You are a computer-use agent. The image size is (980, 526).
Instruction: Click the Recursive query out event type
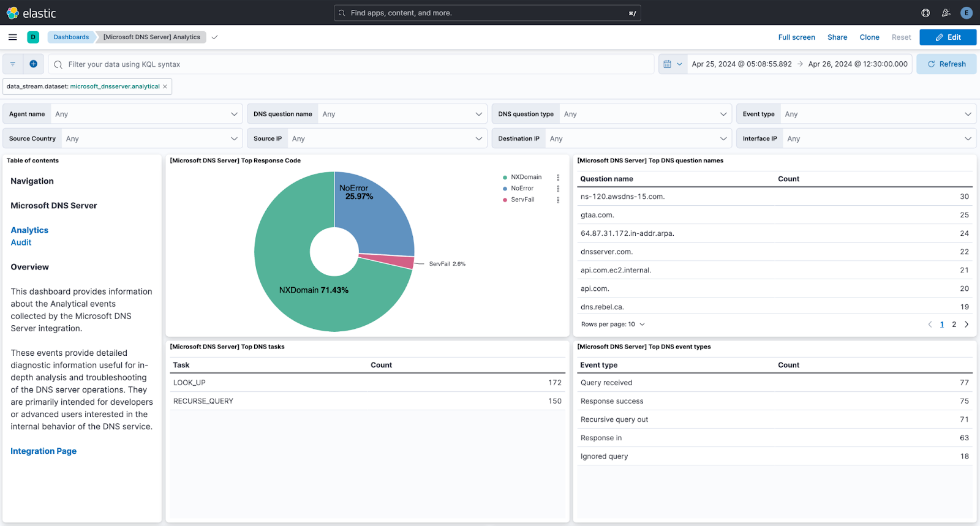614,419
